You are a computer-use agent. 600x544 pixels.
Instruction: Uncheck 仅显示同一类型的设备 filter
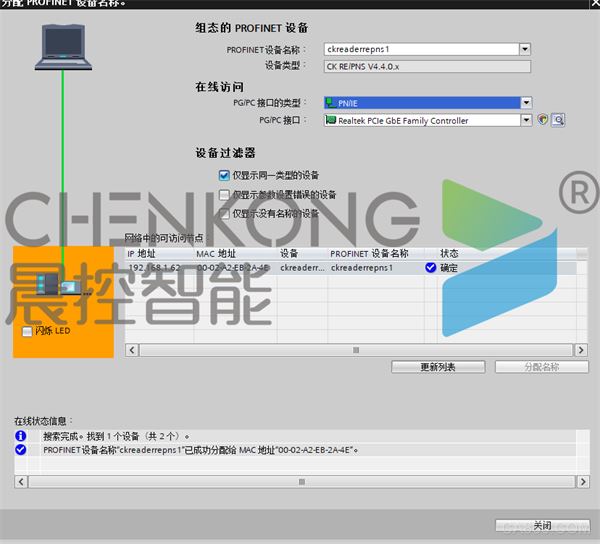[x=224, y=175]
